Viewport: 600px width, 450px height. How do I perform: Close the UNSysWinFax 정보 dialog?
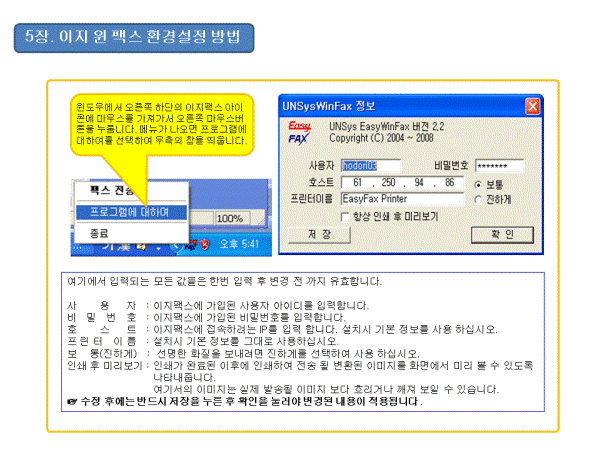(x=533, y=106)
